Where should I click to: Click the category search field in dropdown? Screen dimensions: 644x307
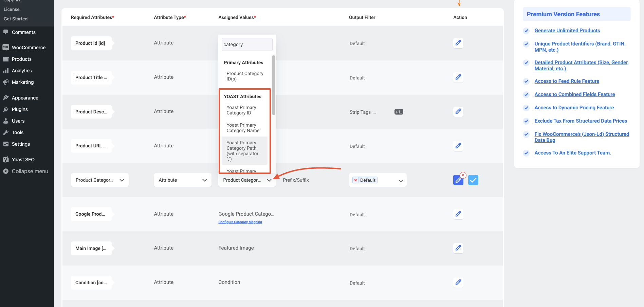pyautogui.click(x=247, y=44)
